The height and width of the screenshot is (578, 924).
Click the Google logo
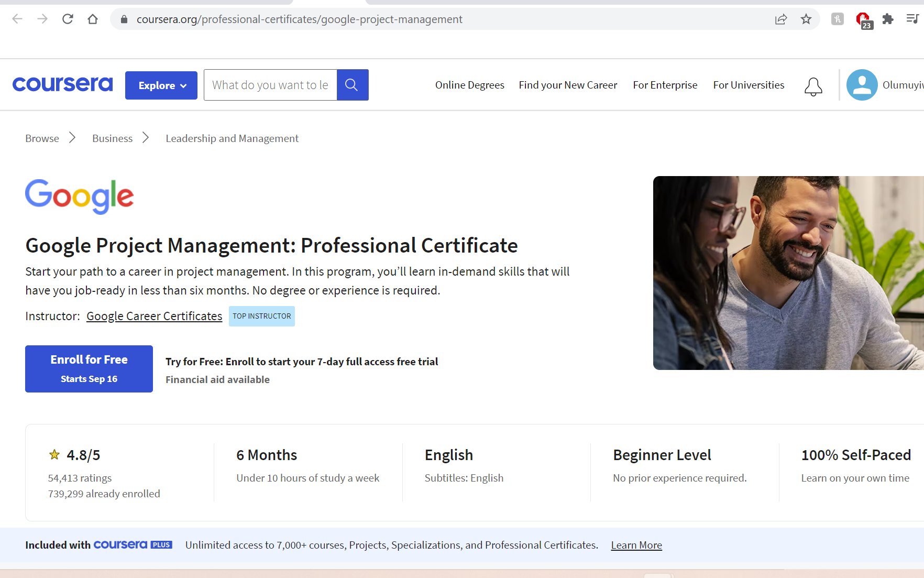[x=80, y=197]
